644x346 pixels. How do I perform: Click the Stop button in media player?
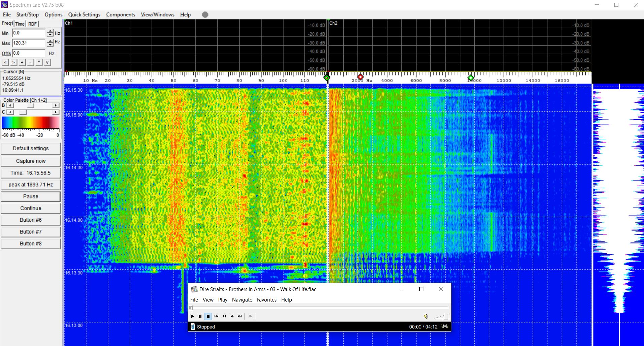coord(208,316)
